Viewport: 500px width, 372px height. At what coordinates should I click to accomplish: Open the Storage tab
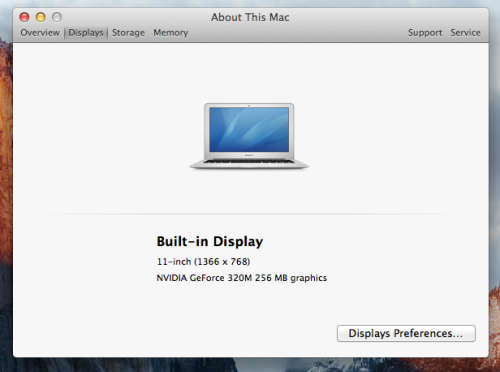pos(128,33)
